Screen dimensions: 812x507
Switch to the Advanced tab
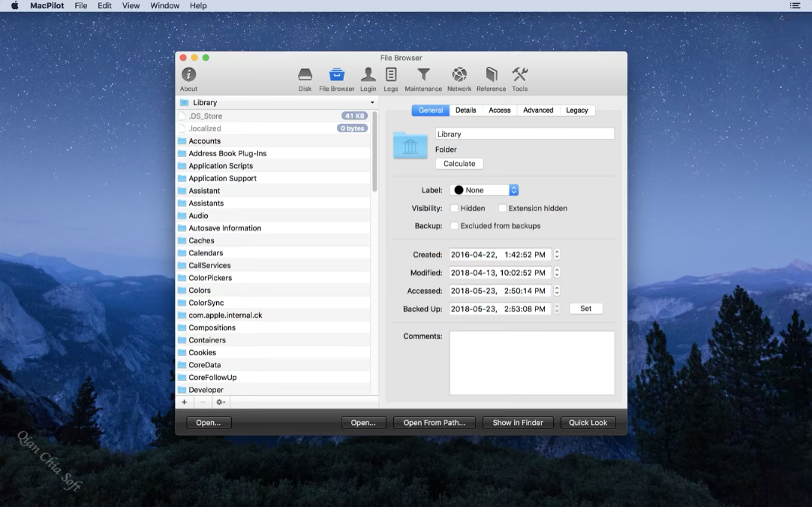(x=538, y=110)
